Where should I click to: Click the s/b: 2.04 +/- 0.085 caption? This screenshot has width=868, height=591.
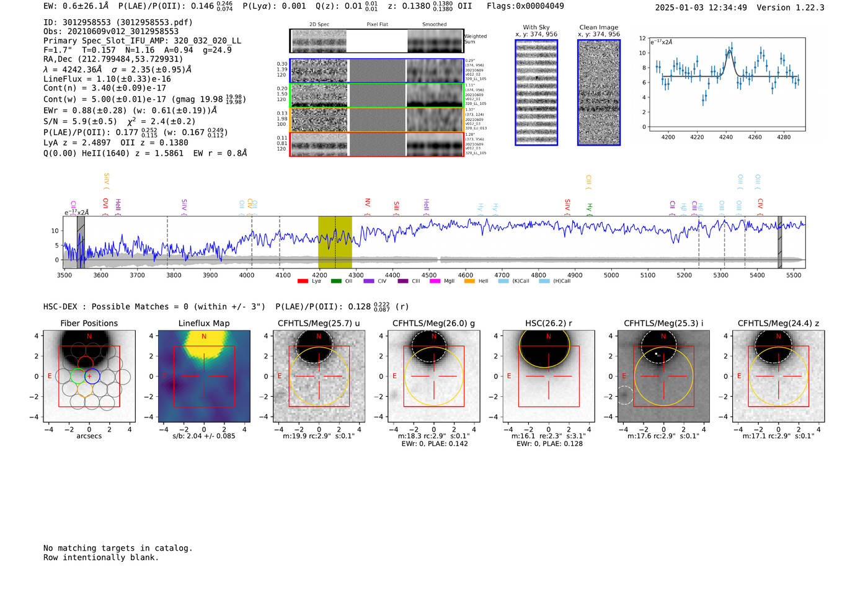coord(204,436)
